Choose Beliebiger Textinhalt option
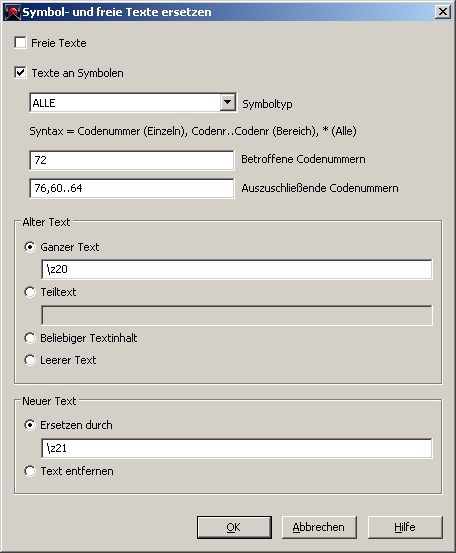 [30, 338]
